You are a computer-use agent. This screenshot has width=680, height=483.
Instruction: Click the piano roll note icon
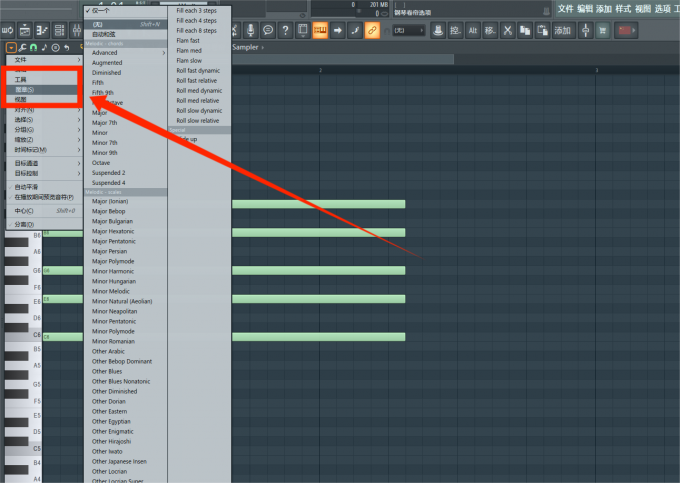[x=44, y=47]
